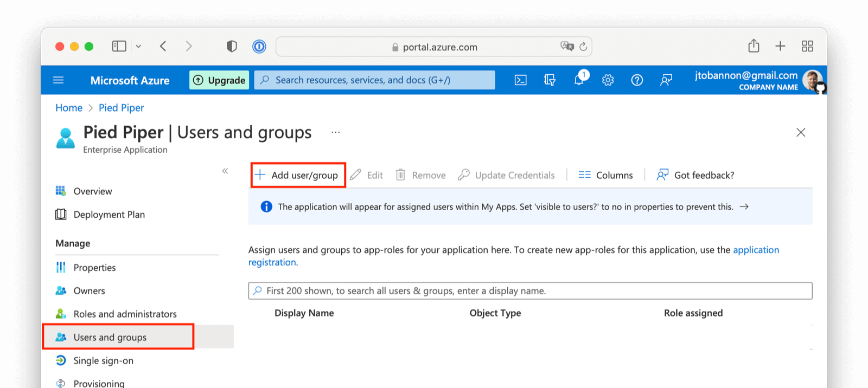The height and width of the screenshot is (388, 868).
Task: Close the Users and groups blade
Action: (801, 132)
